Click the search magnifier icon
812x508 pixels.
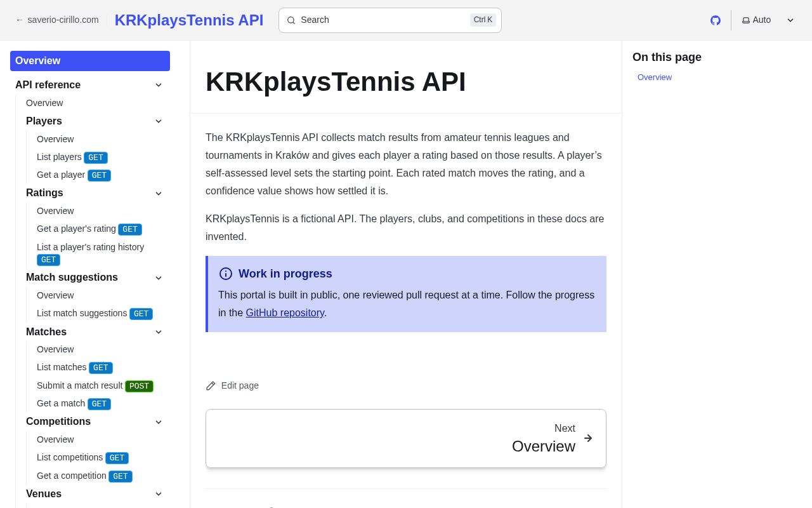point(291,20)
